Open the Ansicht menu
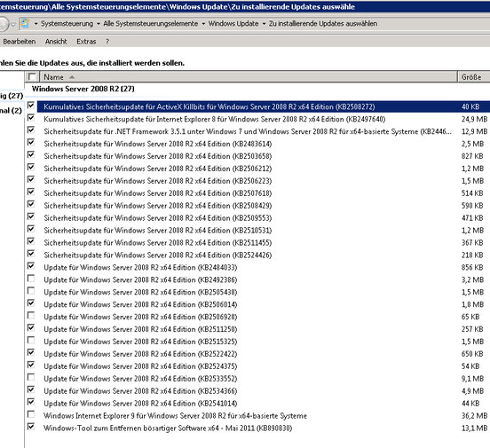Screen dimensions: 490x448 (56, 41)
